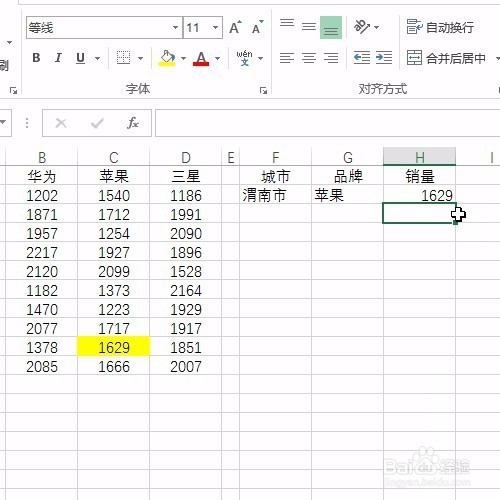Align text left
The image size is (500, 500).
[287, 58]
